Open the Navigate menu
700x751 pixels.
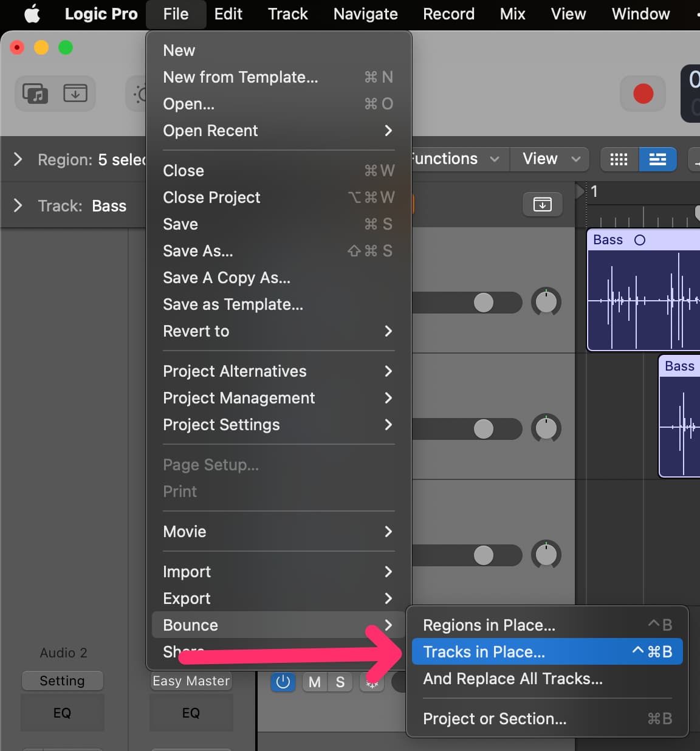(365, 13)
